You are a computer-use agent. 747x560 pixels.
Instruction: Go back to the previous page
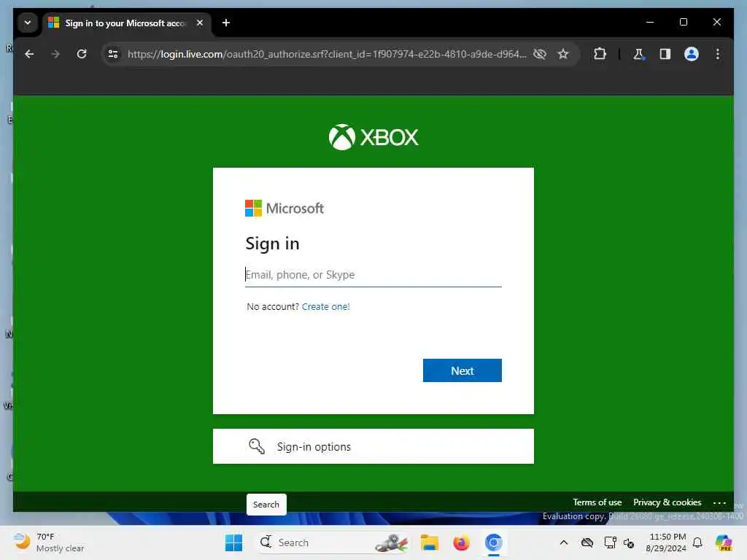coord(29,54)
